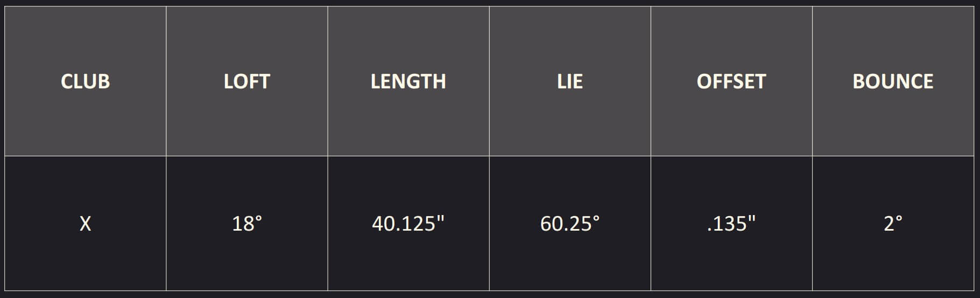Click the 60.25° lie value
The image size is (980, 298).
click(570, 223)
